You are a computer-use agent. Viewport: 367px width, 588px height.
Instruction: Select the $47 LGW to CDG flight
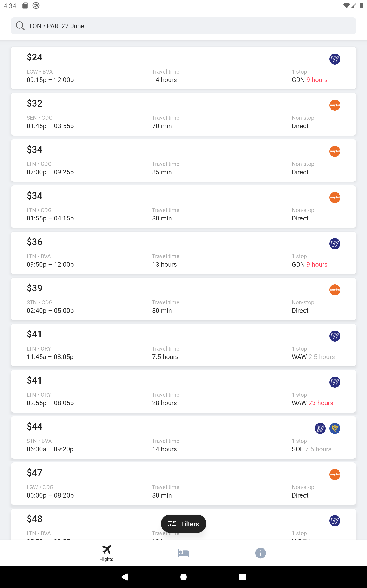tap(183, 483)
